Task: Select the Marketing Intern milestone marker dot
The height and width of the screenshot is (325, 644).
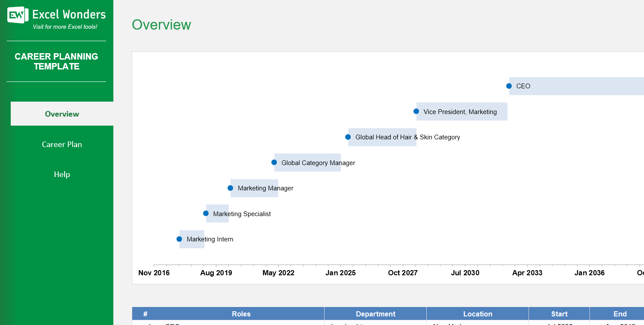Action: tap(179, 239)
